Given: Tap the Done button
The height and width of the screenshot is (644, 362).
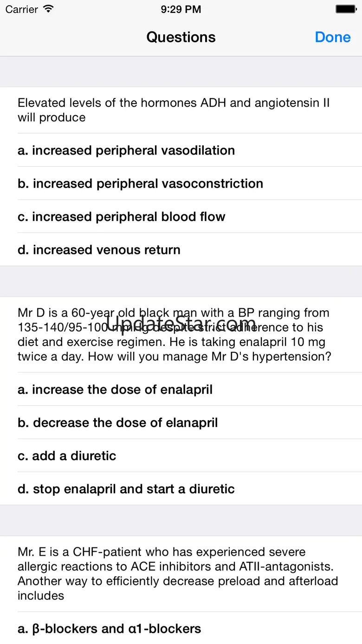Looking at the screenshot, I should coord(332,37).
